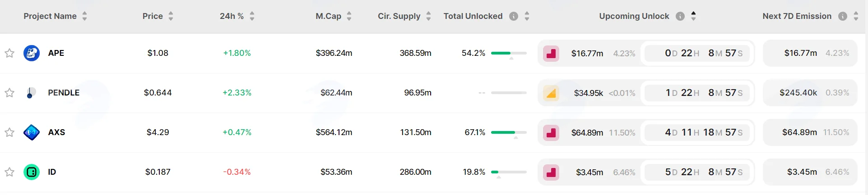Click the APE project logo icon
868x195 pixels.
tap(32, 53)
